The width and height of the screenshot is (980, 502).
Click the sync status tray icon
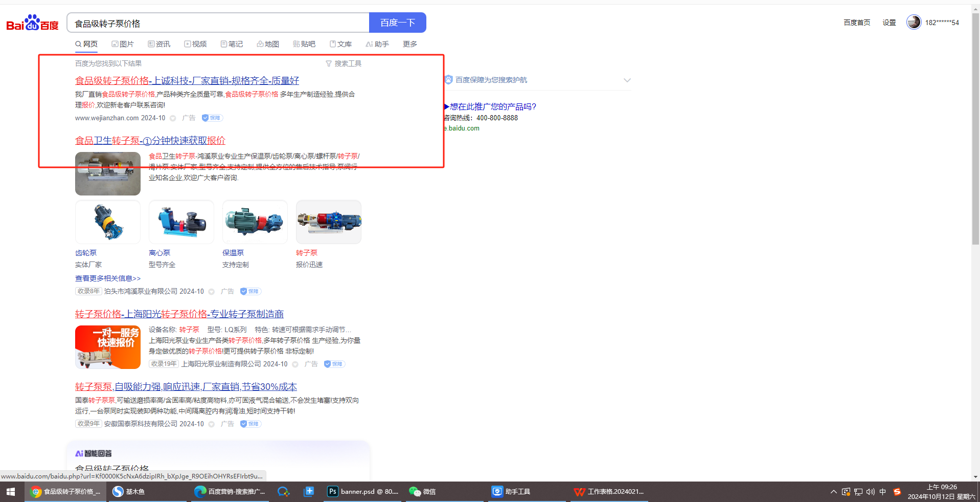(x=846, y=492)
